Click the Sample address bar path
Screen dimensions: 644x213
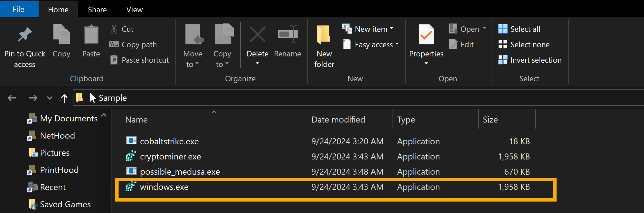pos(113,98)
